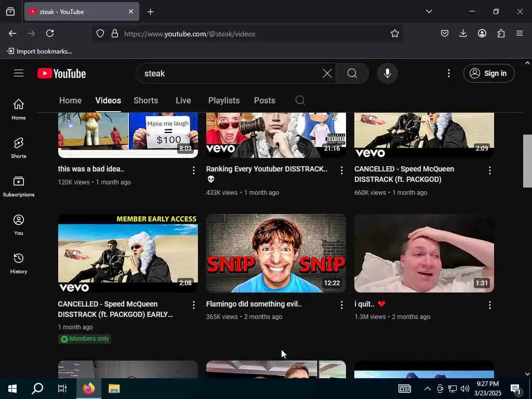Open YouTube settings three-dot menu
Viewport: 532px width, 399px height.
click(x=448, y=73)
